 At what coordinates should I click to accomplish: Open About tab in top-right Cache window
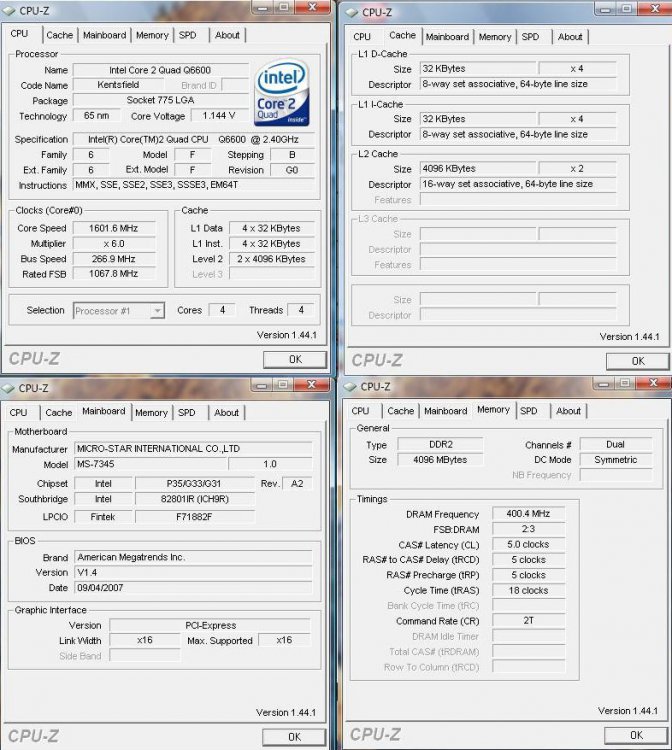pyautogui.click(x=570, y=37)
